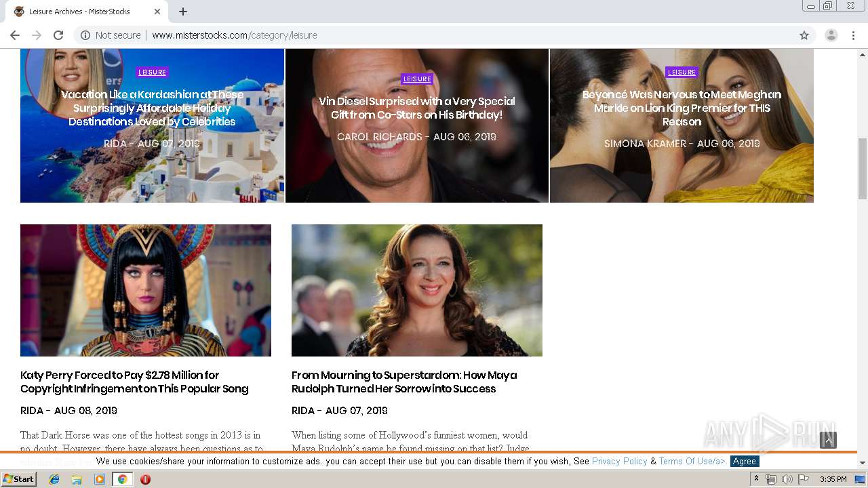
Task: Bookmark this page with the star
Action: (804, 35)
